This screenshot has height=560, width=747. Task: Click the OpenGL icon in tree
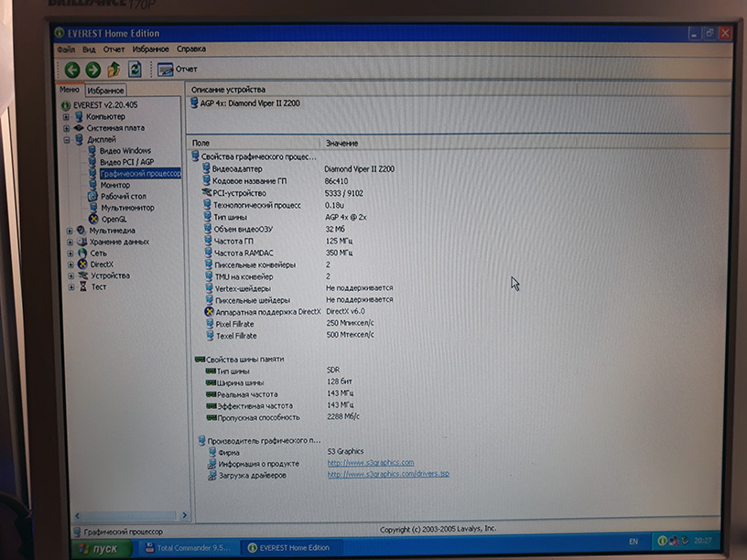click(x=93, y=219)
